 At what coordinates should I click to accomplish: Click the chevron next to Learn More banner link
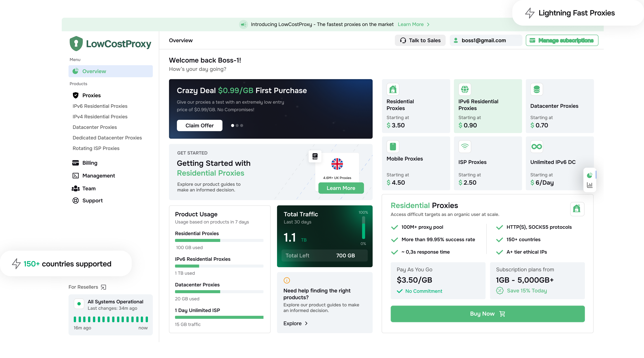click(428, 24)
